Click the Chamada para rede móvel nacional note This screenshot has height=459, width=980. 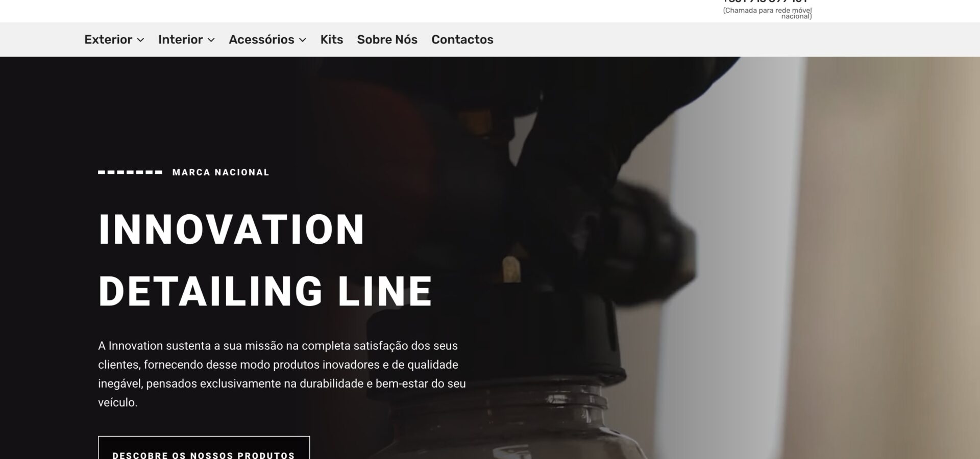click(767, 13)
